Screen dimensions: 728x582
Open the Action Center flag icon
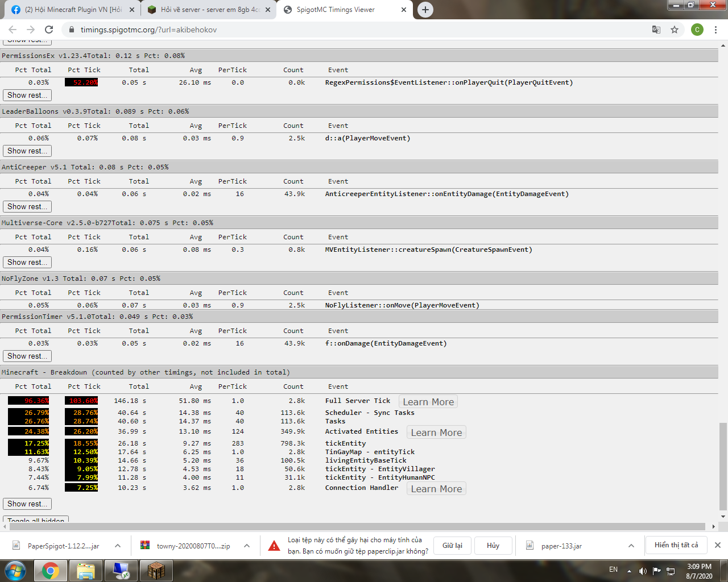(657, 571)
